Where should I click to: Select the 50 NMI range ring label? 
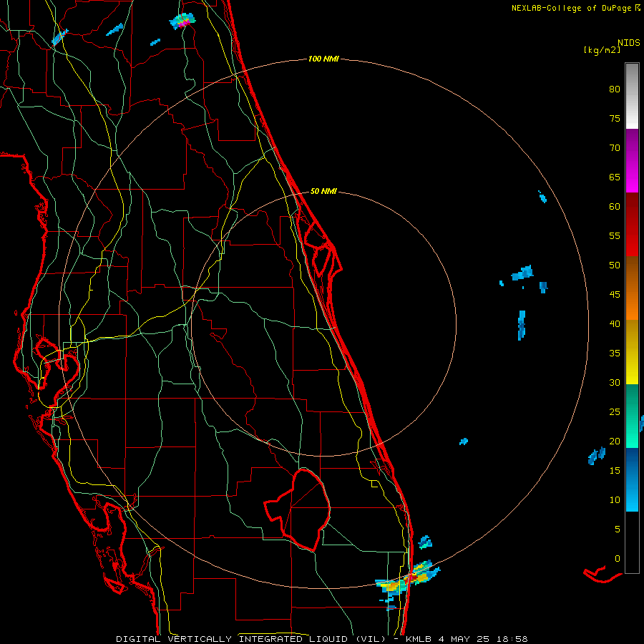tap(323, 191)
